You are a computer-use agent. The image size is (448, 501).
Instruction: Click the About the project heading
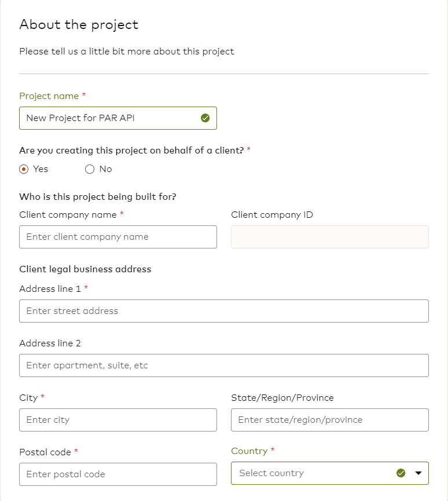(x=79, y=24)
